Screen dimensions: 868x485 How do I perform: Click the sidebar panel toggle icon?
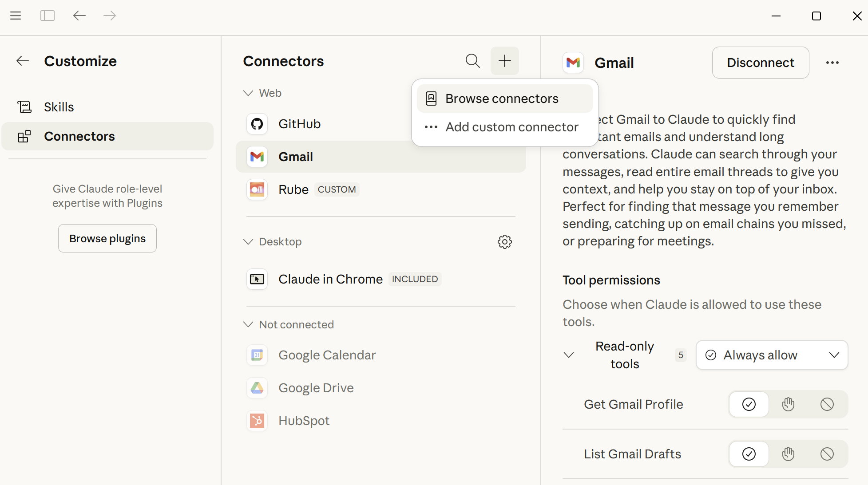pyautogui.click(x=47, y=16)
